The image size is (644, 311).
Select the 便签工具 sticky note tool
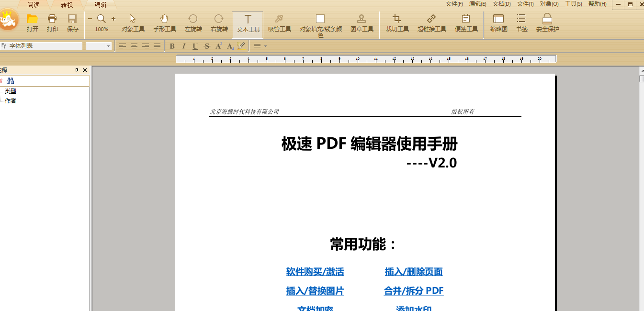point(466,22)
